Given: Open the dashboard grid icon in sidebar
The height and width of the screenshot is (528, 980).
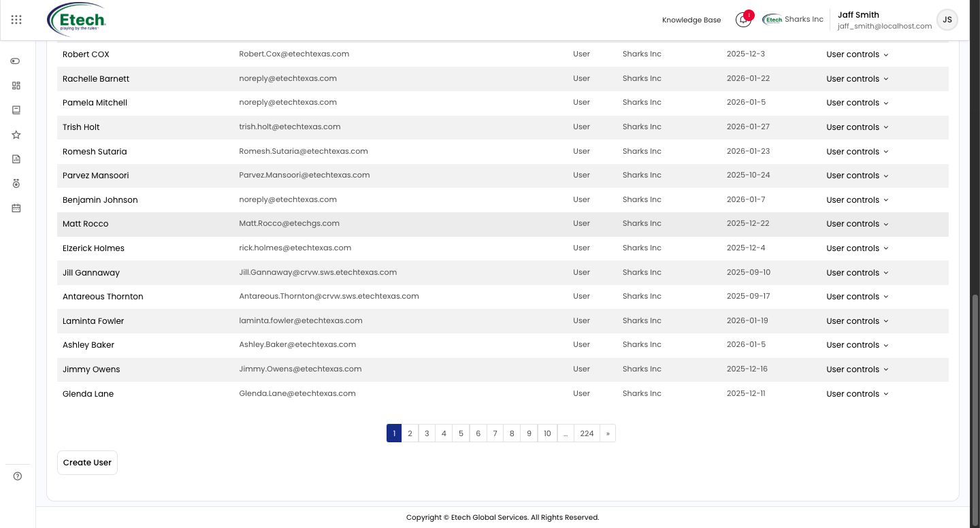Looking at the screenshot, I should click(x=16, y=86).
